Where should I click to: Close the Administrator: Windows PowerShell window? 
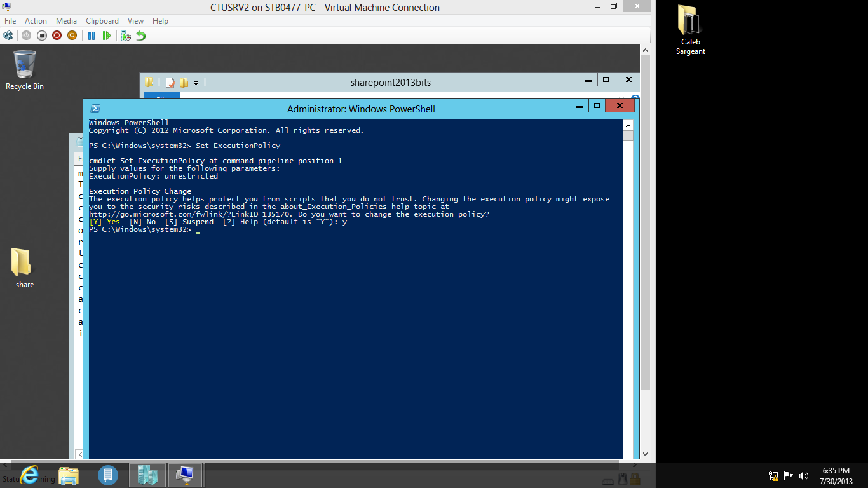pyautogui.click(x=620, y=106)
